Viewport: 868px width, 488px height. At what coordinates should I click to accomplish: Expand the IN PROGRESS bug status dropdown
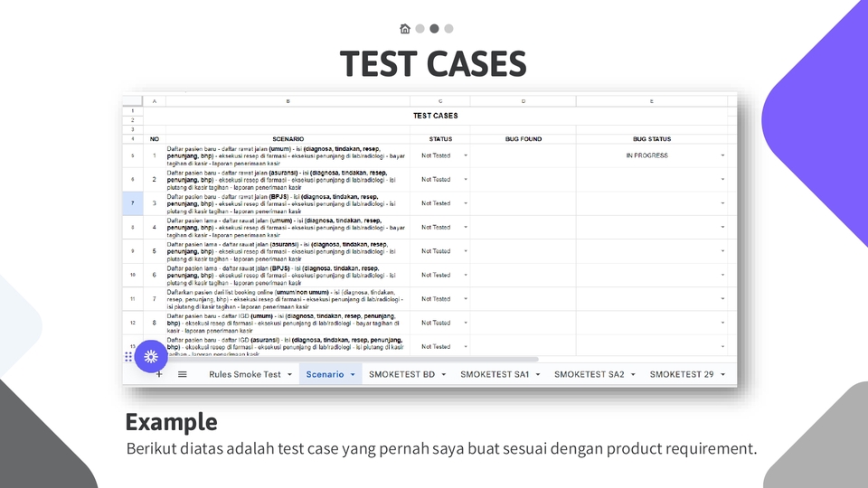(722, 155)
